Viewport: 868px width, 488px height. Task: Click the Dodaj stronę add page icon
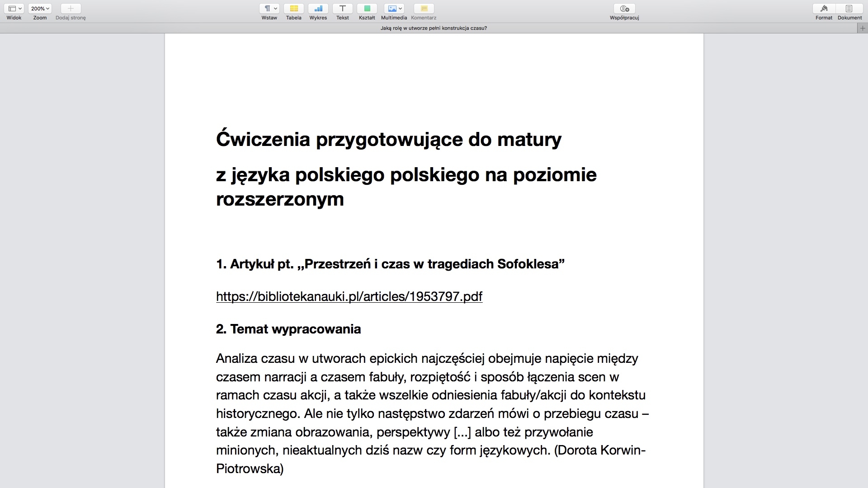pos(71,9)
